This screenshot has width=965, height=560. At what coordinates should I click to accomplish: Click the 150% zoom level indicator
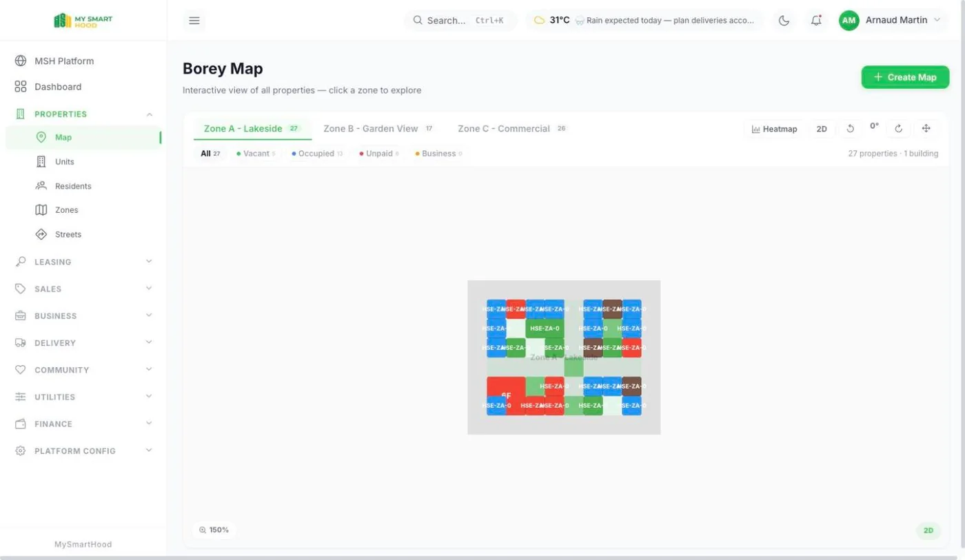(x=214, y=530)
